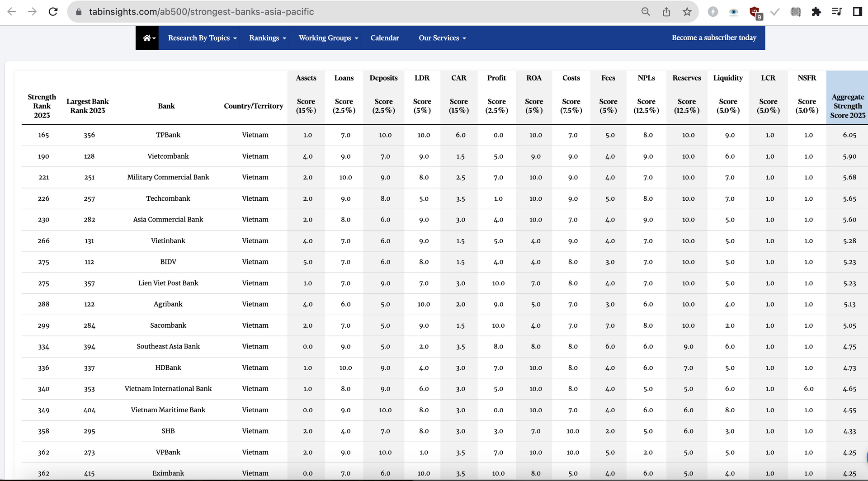
Task: Click the film strip extension icon
Action: 796,12
